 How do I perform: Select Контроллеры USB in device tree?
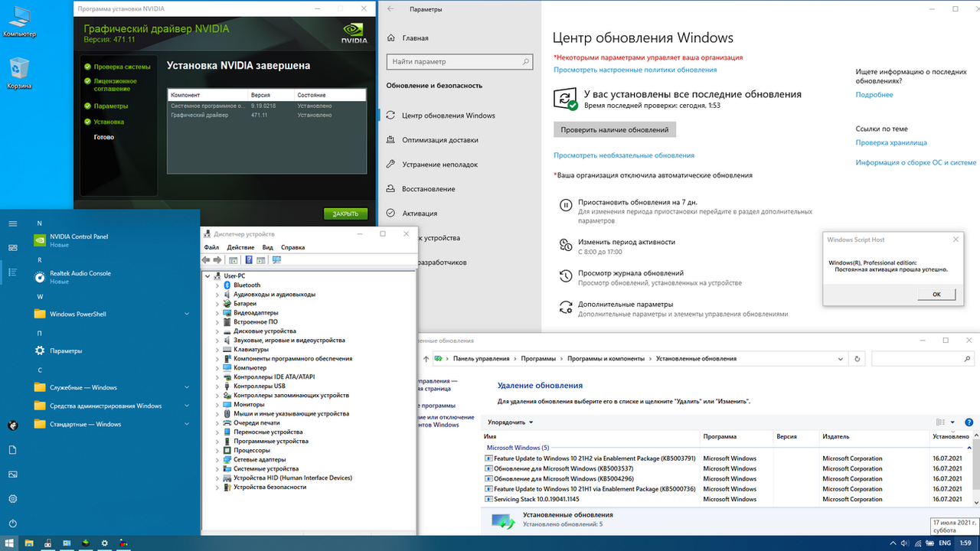point(260,386)
